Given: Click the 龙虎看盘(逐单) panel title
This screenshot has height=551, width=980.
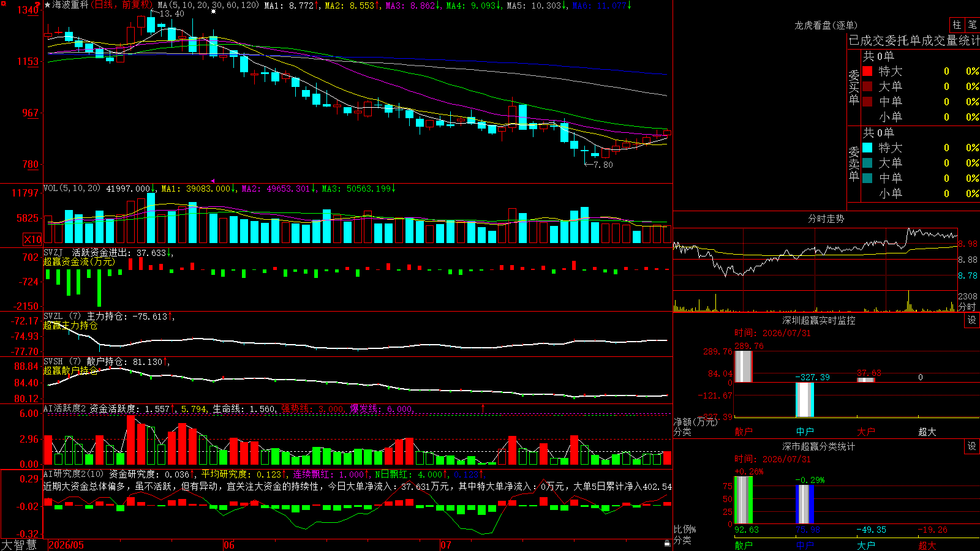Looking at the screenshot, I should [826, 25].
